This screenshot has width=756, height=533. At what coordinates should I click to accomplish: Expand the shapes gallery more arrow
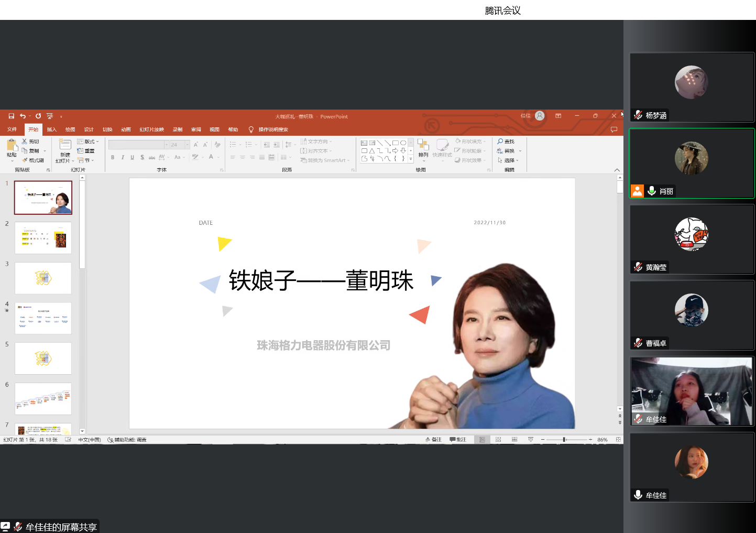tap(411, 159)
